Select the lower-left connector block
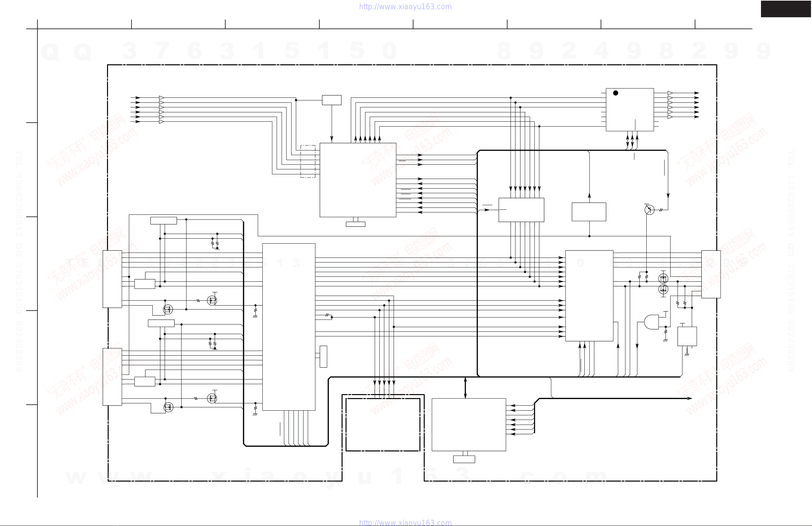 point(112,377)
